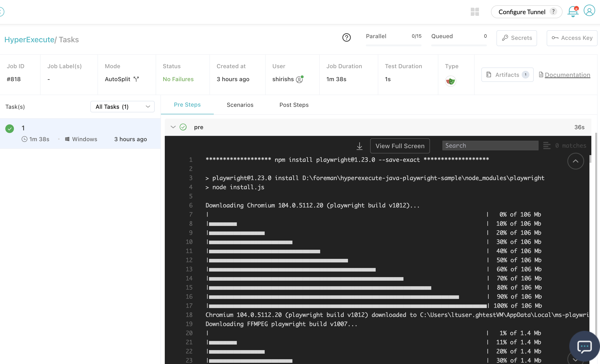This screenshot has width=600, height=364.
Task: Click the View Full Screen button
Action: coord(400,146)
